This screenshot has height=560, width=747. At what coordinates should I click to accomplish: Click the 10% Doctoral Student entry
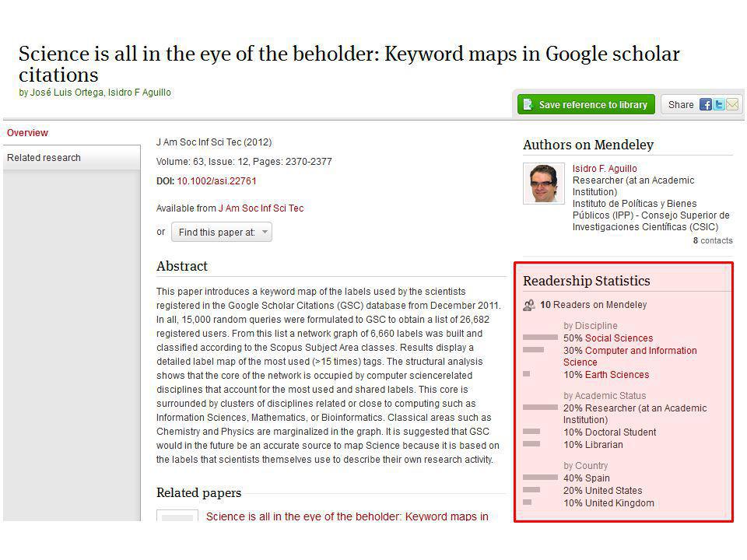(x=609, y=432)
